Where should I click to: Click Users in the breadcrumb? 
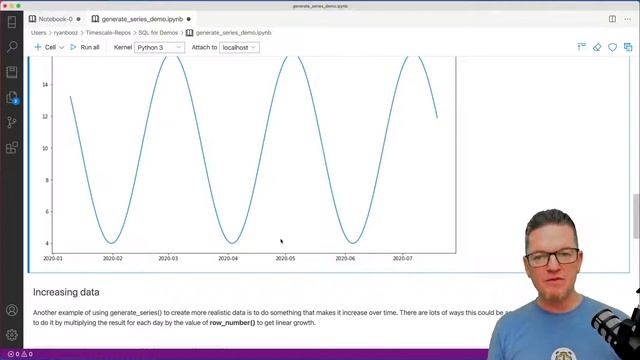(38, 33)
